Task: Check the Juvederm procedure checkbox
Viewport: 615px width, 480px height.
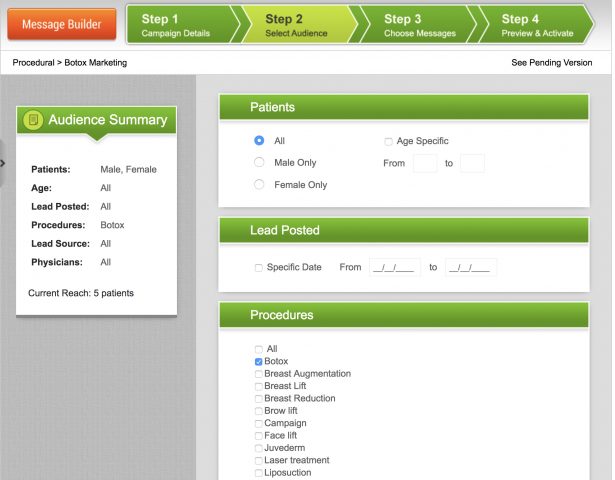Action: [259, 448]
